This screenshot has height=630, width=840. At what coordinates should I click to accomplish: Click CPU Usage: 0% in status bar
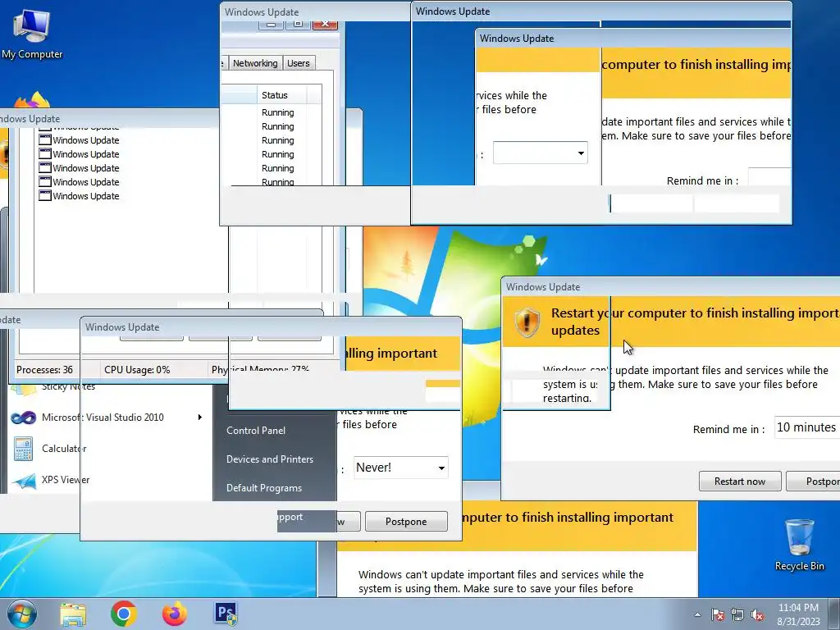(137, 370)
